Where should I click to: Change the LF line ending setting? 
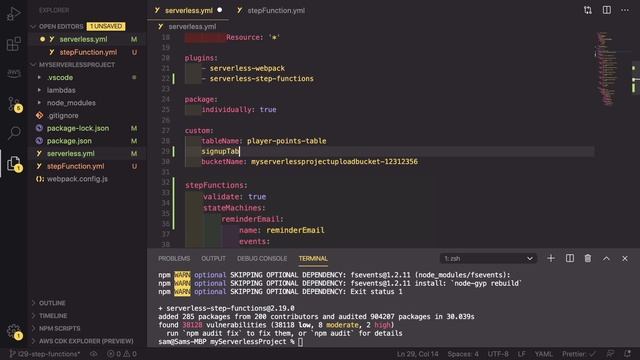click(522, 354)
